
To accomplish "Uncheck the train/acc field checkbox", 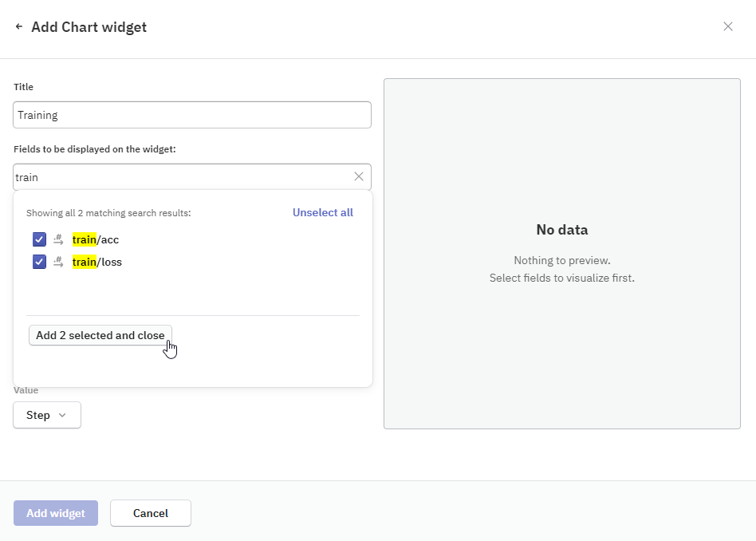I will tap(39, 239).
